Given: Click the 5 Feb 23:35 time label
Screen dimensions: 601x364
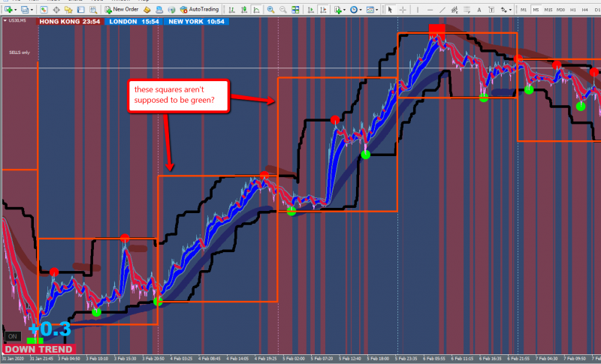Looking at the screenshot, I should pyautogui.click(x=406, y=359).
